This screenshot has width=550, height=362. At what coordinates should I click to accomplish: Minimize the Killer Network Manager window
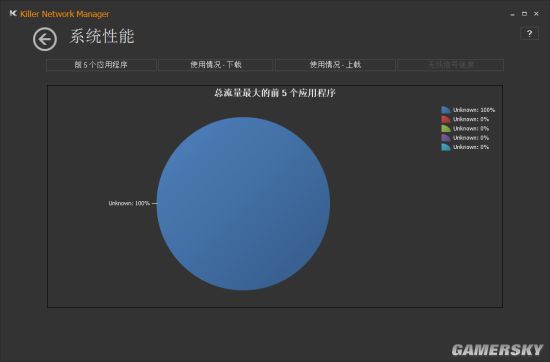pos(512,14)
